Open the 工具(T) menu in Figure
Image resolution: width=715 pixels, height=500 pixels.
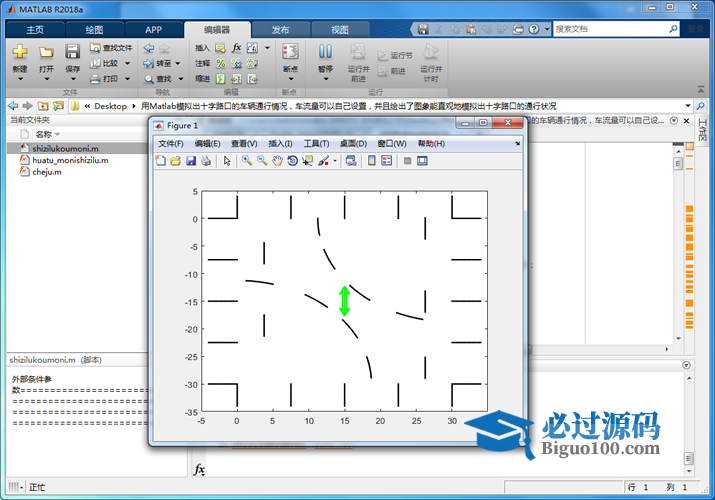tap(316, 144)
